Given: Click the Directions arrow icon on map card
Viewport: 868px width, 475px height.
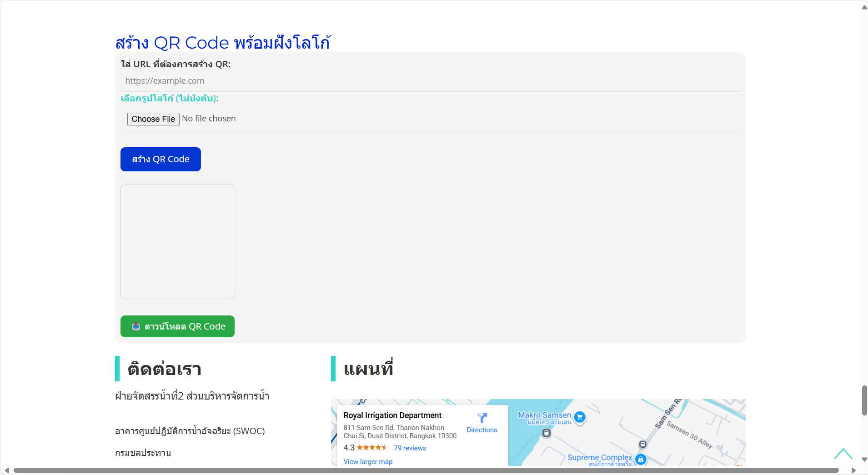Looking at the screenshot, I should pos(482,418).
